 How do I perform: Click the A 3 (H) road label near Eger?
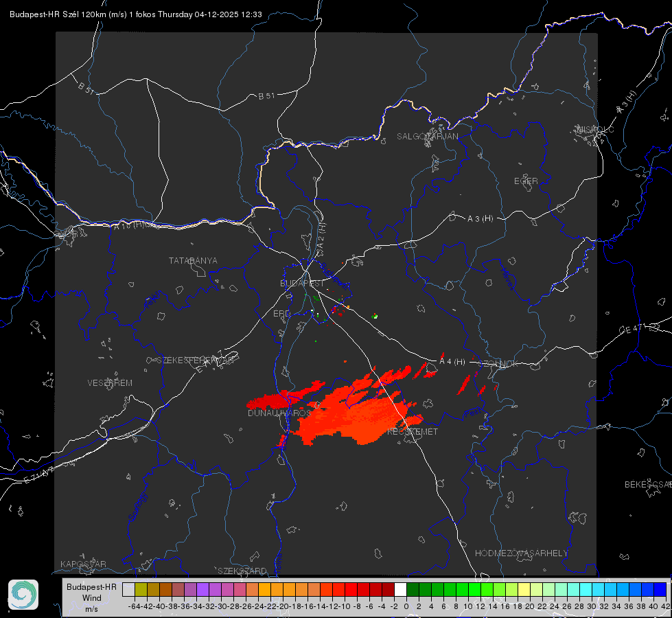point(480,219)
